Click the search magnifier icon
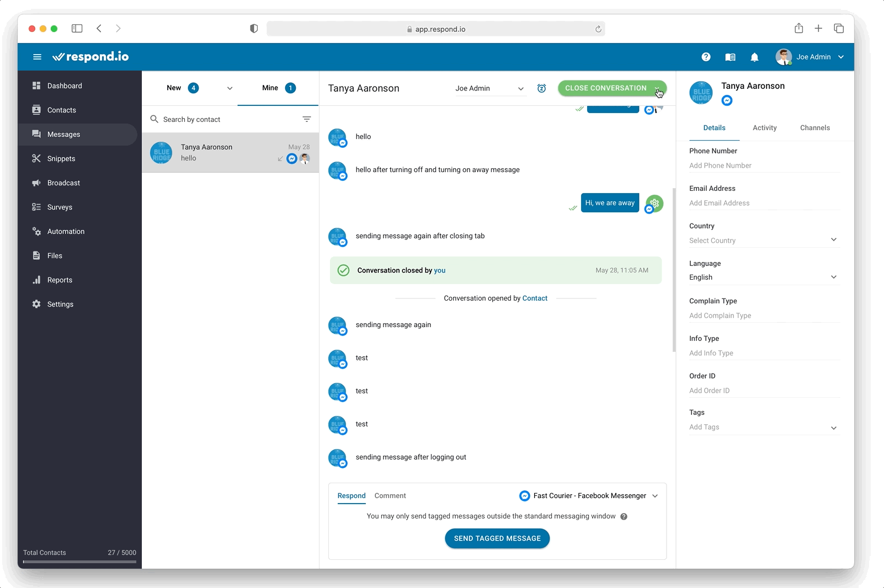The width and height of the screenshot is (884, 588). click(155, 119)
